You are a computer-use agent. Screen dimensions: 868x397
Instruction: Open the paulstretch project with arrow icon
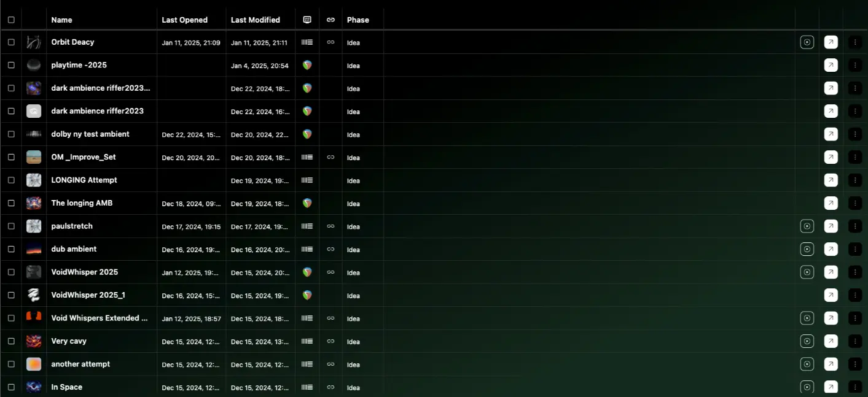click(x=831, y=226)
